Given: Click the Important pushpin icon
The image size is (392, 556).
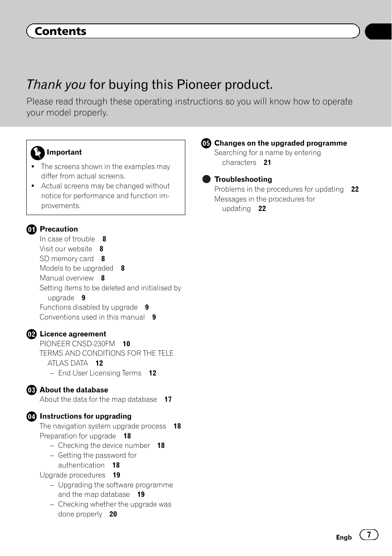Looking at the screenshot, I should (37, 153).
